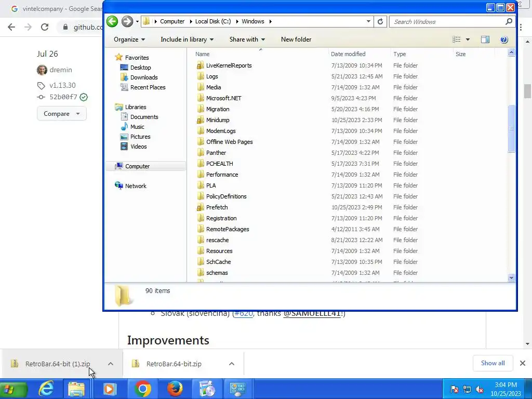Screen dimensions: 532x399
Task: Click the search magnifier icon in Explorer
Action: click(x=509, y=22)
